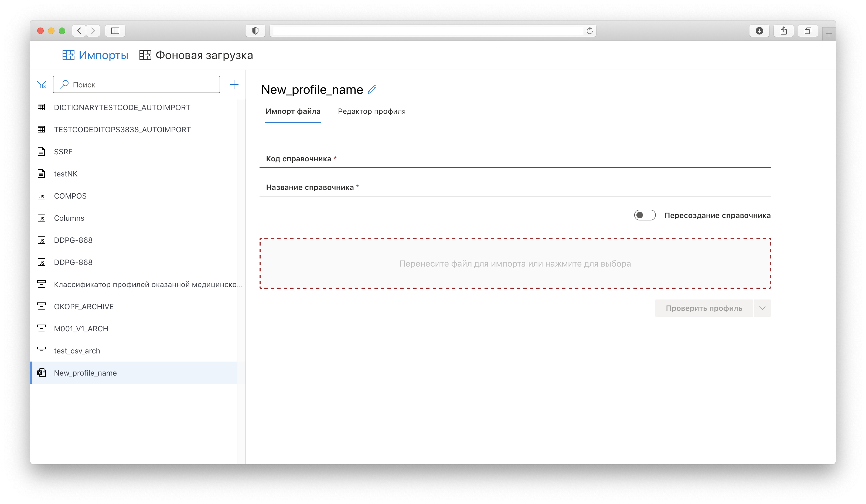Go back with the browser back arrow
Screen dimensions: 866x504
tap(79, 31)
